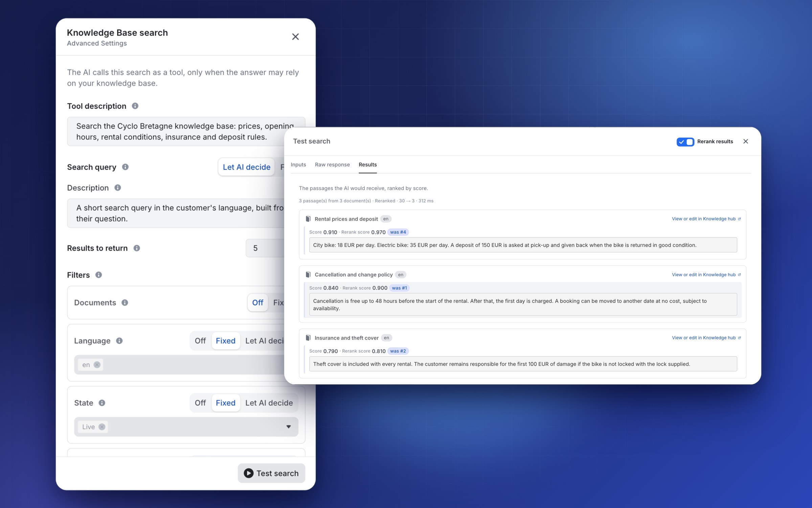This screenshot has height=508, width=812.
Task: Open Rental prices and deposit in Knowledge hub
Action: [706, 219]
